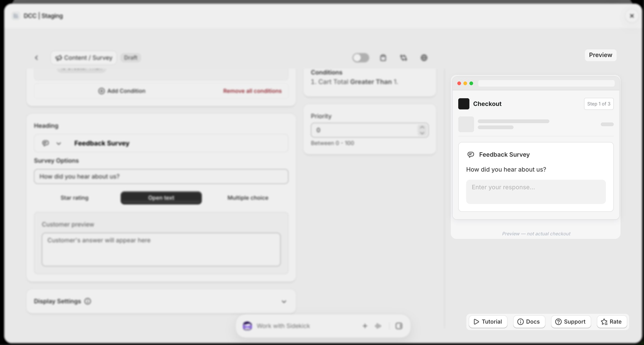Open the Docs button
Viewport: 644px width, 345px height.
pos(529,322)
